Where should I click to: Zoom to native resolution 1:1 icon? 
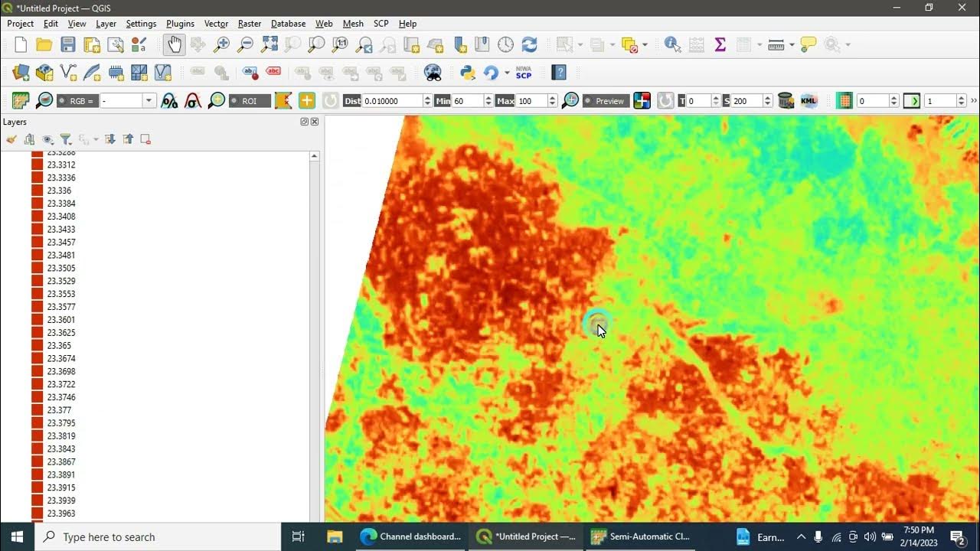click(x=340, y=44)
